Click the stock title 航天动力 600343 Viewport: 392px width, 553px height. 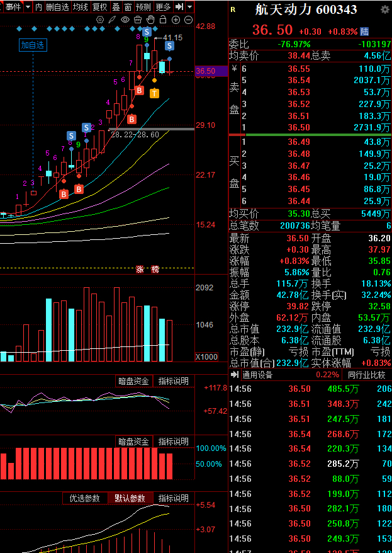(306, 10)
